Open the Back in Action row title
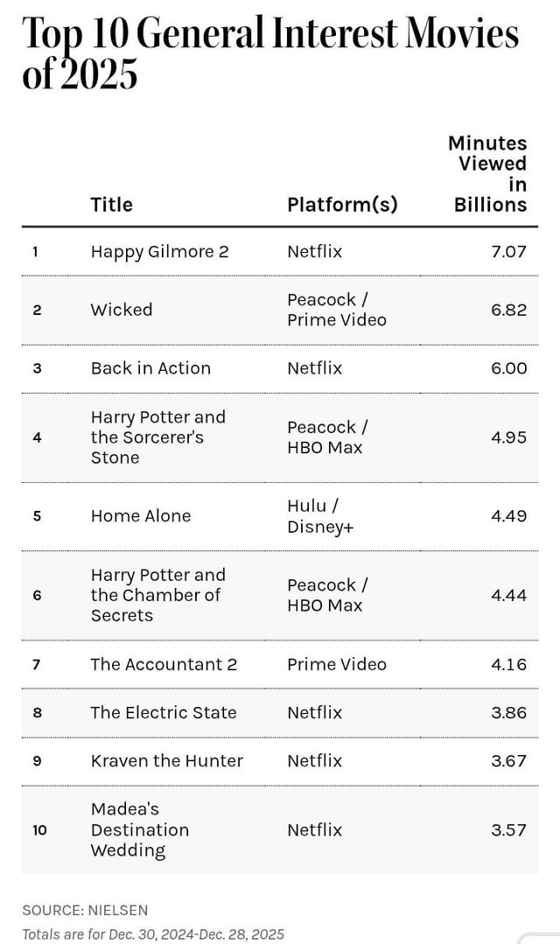 [150, 368]
